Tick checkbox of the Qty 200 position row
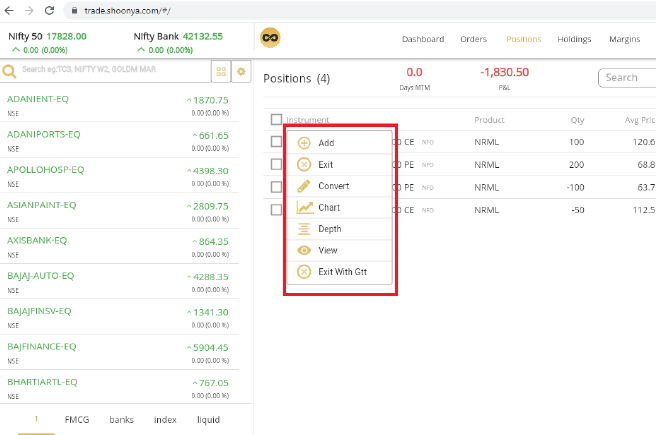This screenshot has width=656, height=435. [x=276, y=164]
